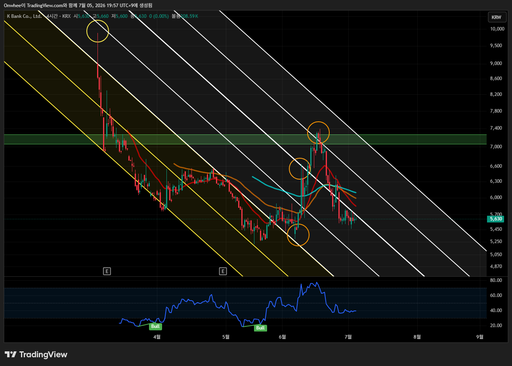512x366 pixels.
Task: Click the 9,000 price axis label
Action: (x=496, y=63)
